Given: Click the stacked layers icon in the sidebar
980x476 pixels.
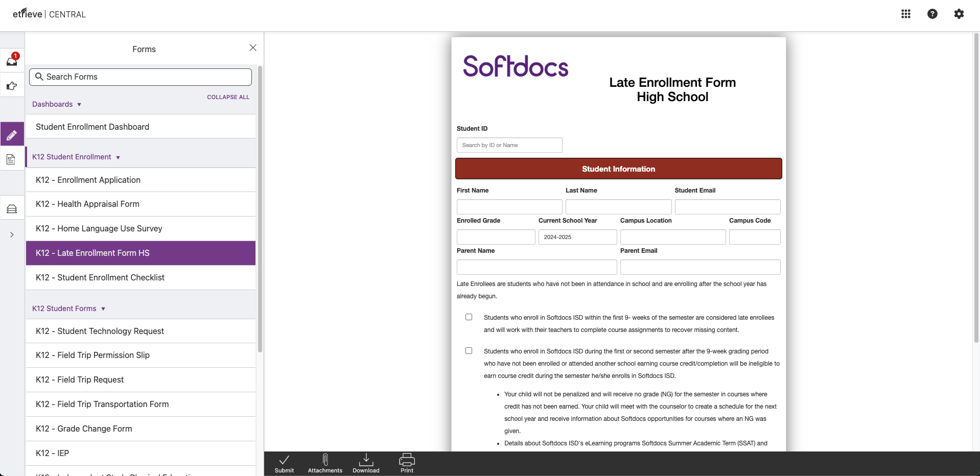Looking at the screenshot, I should (x=12, y=209).
